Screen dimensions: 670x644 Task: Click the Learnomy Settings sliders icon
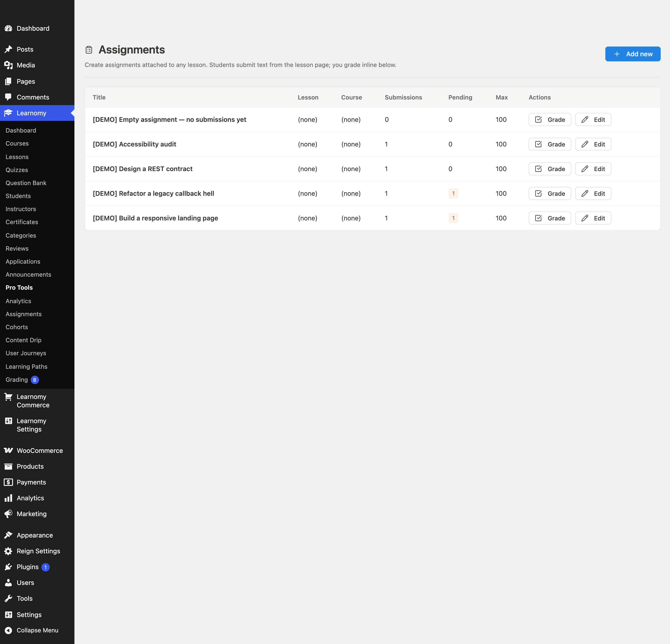9,421
